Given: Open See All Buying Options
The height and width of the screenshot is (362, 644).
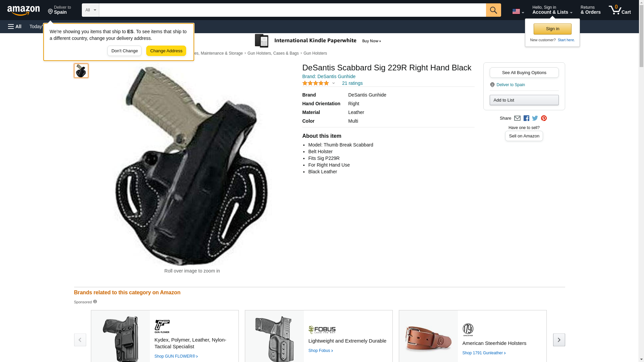Looking at the screenshot, I should point(524,73).
